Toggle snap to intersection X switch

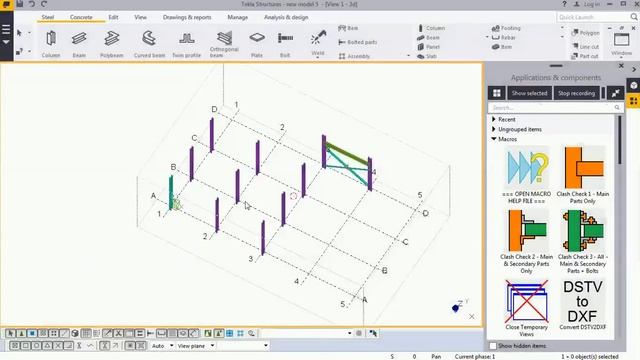[58, 346]
